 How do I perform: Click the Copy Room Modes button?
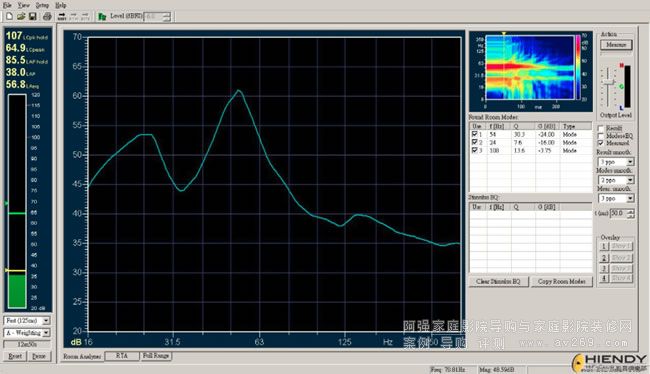562,282
